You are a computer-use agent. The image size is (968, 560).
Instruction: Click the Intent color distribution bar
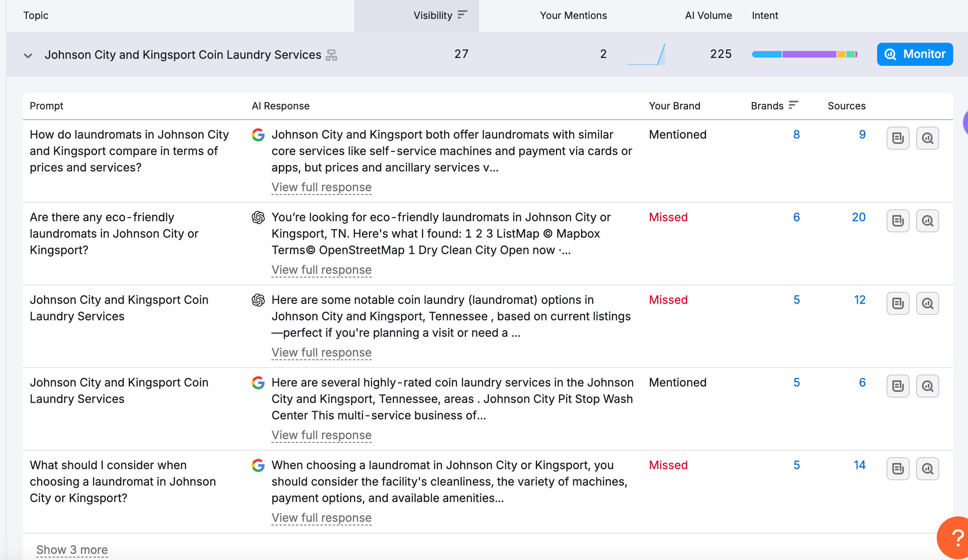click(804, 54)
